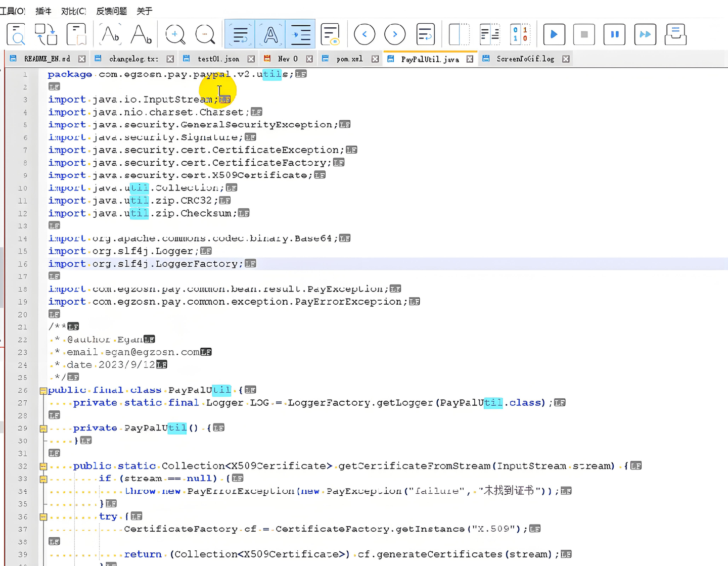The width and height of the screenshot is (728, 566).
Task: Start playback with the Play button
Action: [554, 34]
